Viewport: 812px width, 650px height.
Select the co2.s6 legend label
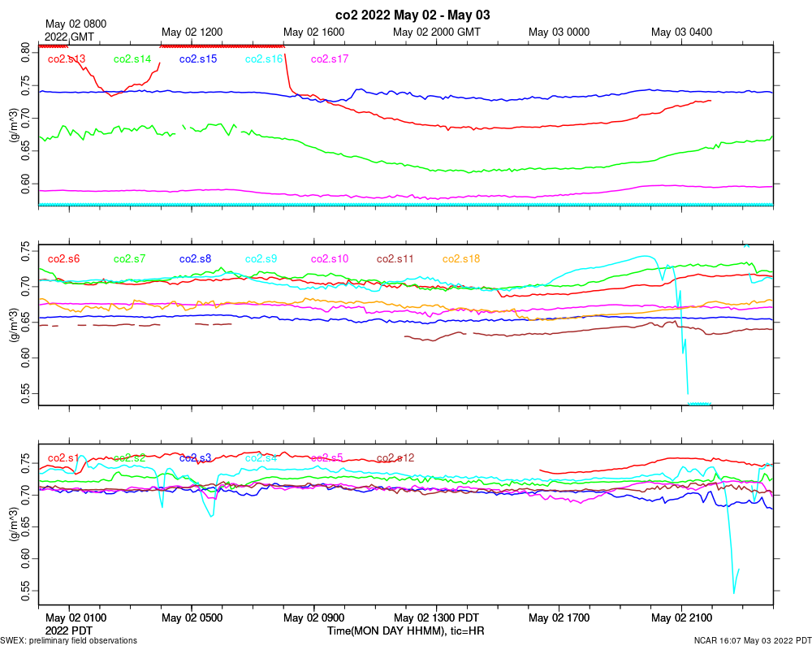pyautogui.click(x=63, y=258)
